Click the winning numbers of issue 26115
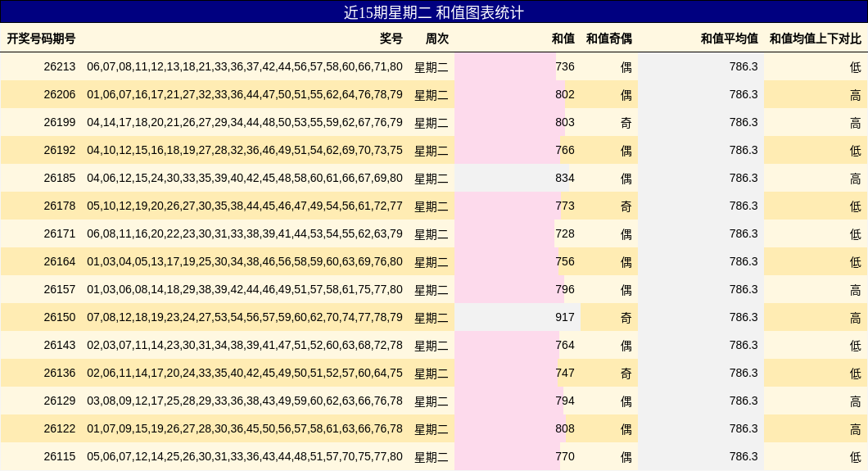The height and width of the screenshot is (471, 868). [x=245, y=456]
